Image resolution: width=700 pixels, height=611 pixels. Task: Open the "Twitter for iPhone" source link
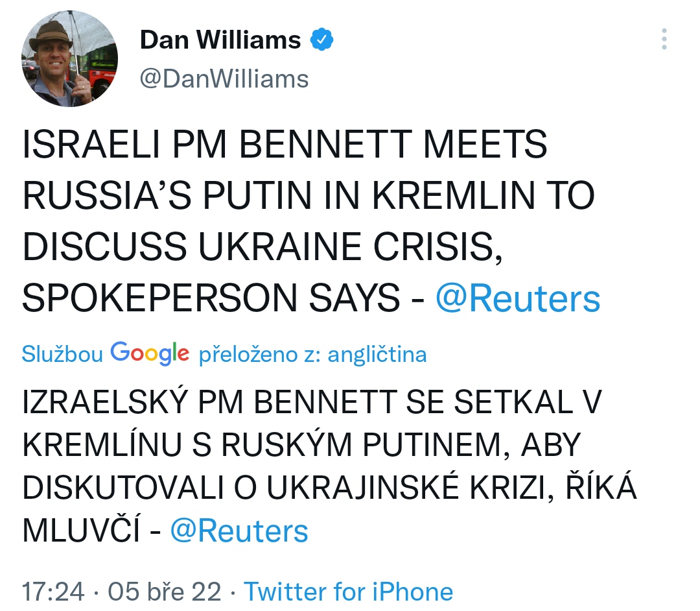point(348,592)
